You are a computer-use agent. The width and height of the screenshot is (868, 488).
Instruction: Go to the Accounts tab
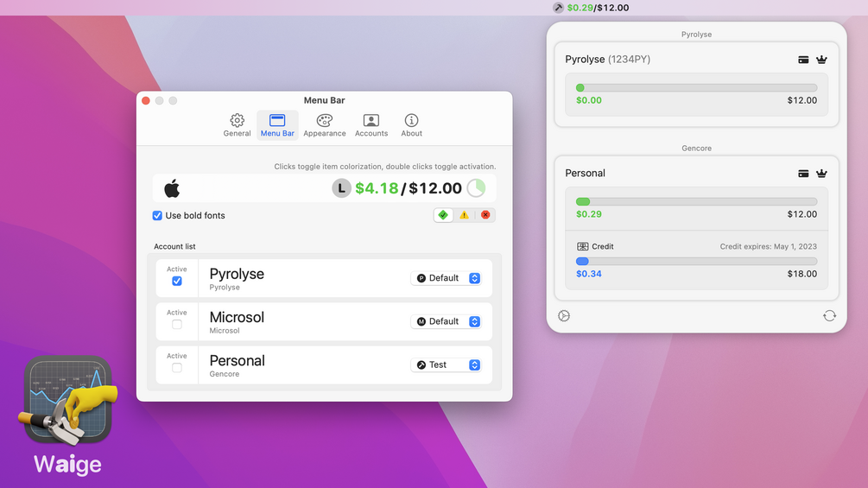(x=371, y=125)
